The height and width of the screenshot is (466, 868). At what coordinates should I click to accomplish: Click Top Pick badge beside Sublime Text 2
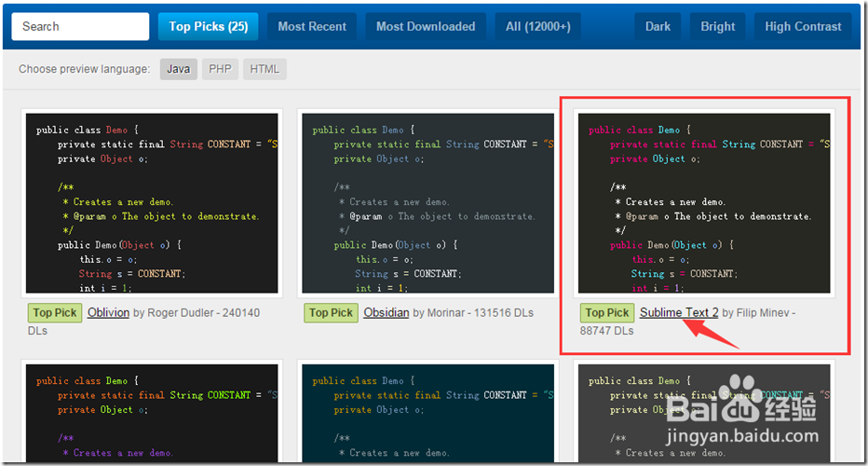(x=607, y=312)
